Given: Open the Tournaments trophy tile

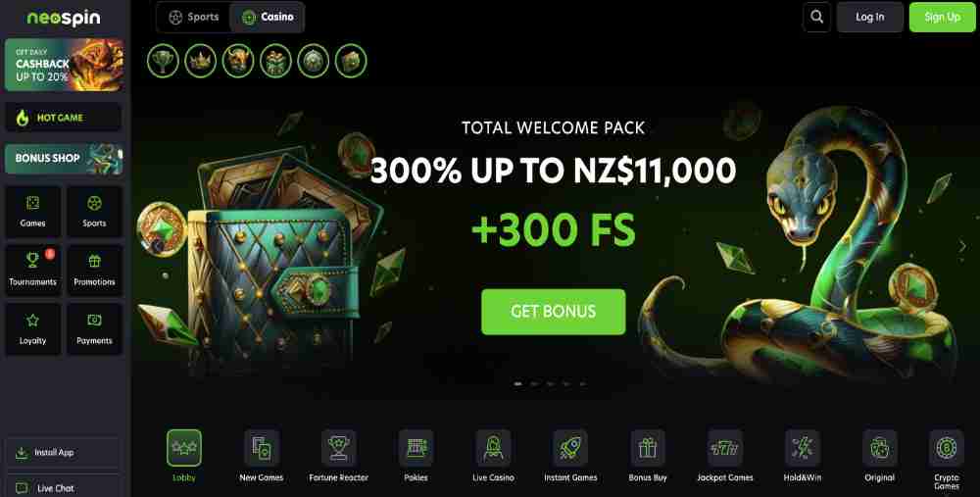Looking at the screenshot, I should tap(33, 271).
